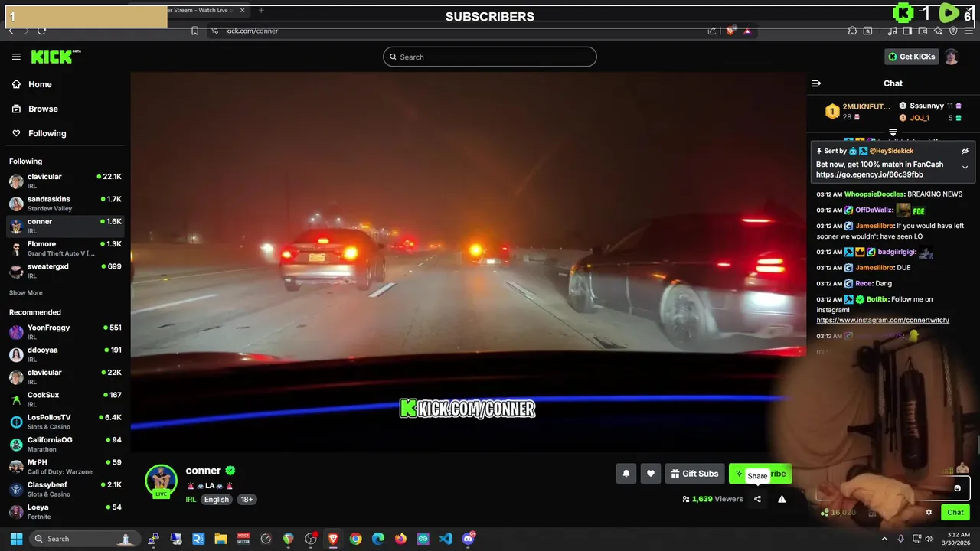Screen dimensions: 980x551
Task: Click the Get KICKs button
Action: [911, 57]
